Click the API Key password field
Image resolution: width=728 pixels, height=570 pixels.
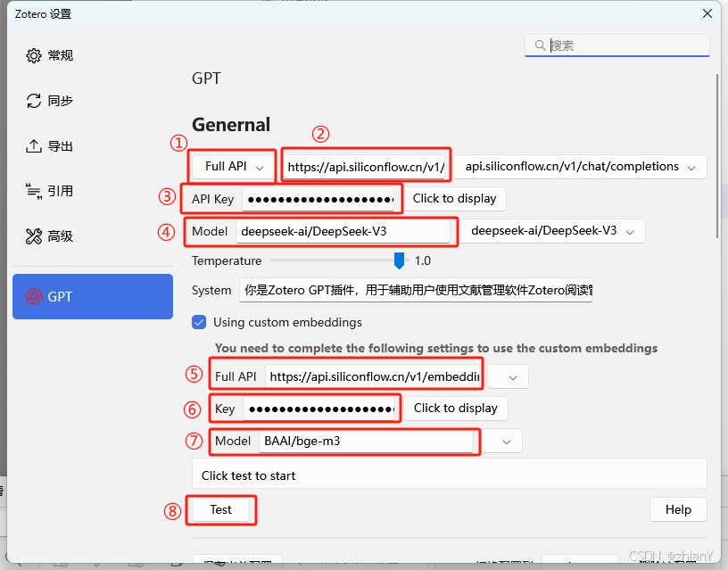point(319,200)
